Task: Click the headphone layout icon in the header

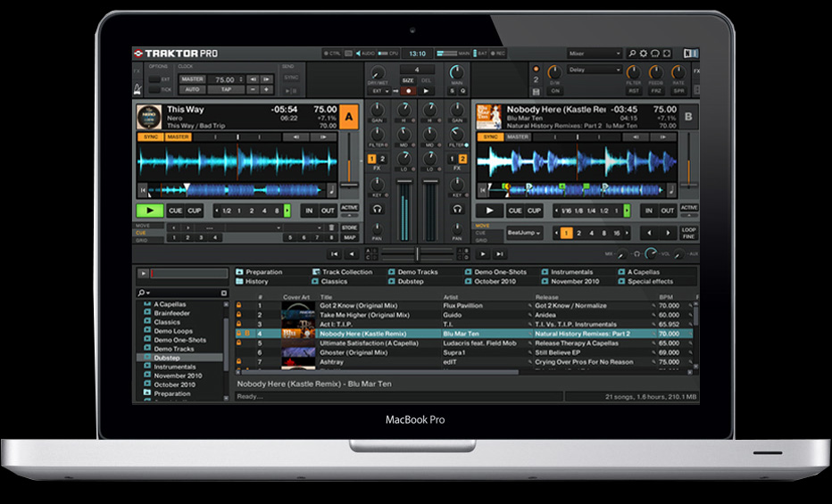Action: pyautogui.click(x=655, y=54)
